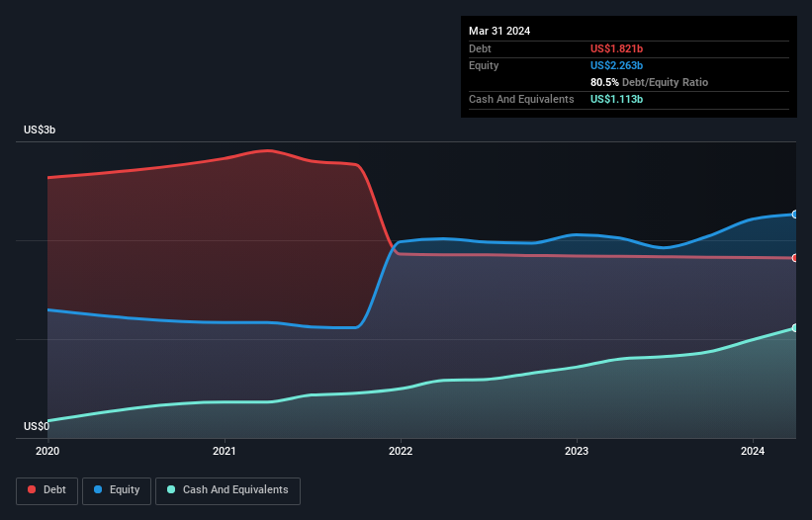Click the 80.5% Debt/Equity Ratio text
Viewport: 812px width, 520px height.
(649, 82)
